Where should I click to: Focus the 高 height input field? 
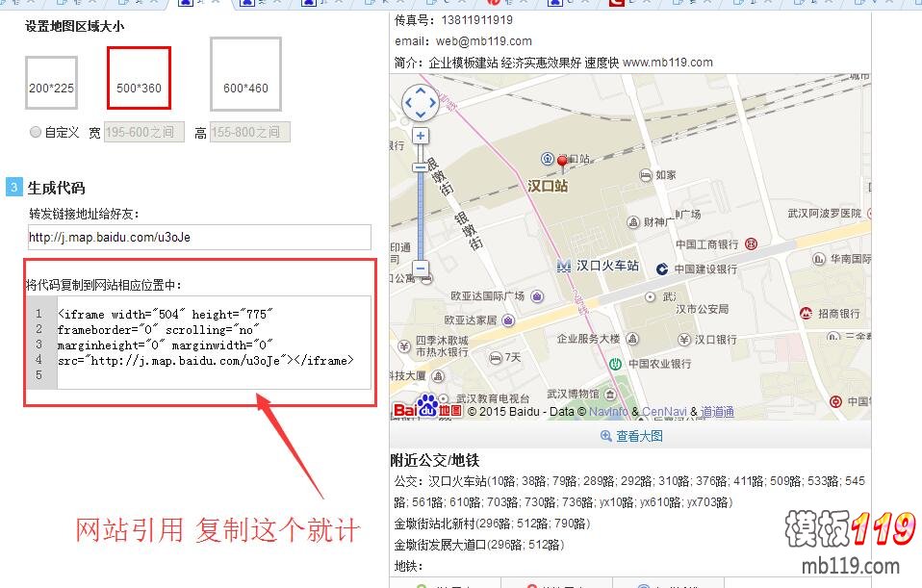tap(250, 132)
